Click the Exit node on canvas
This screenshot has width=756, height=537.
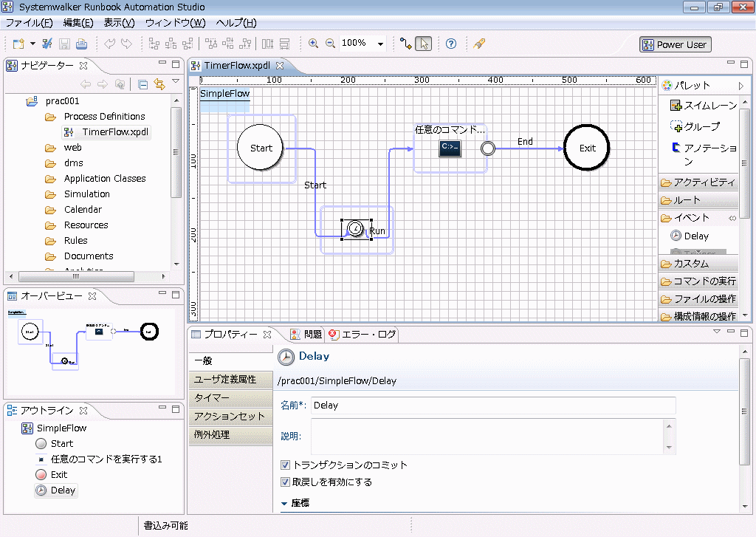(x=586, y=148)
